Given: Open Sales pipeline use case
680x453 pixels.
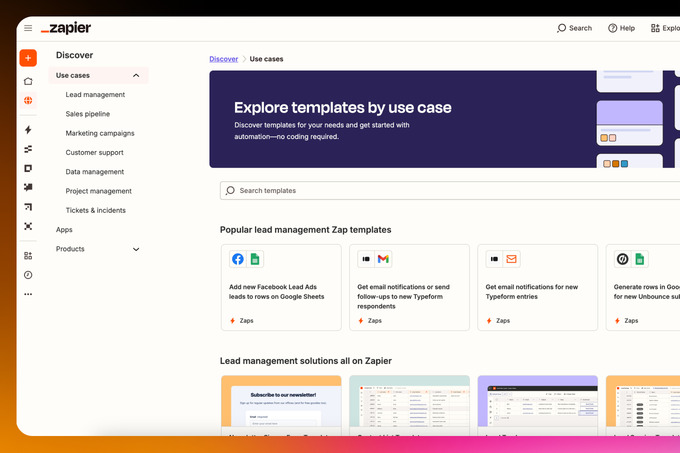Looking at the screenshot, I should 88,114.
